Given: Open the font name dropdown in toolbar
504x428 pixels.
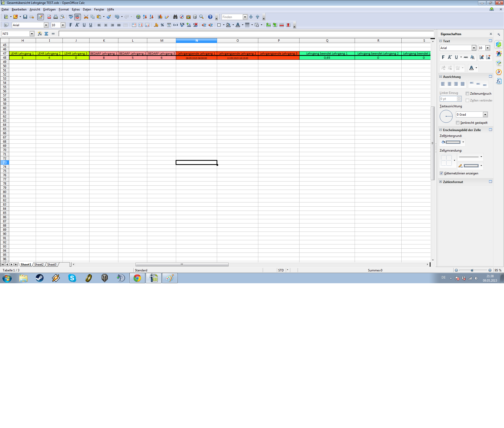Looking at the screenshot, I should 46,25.
